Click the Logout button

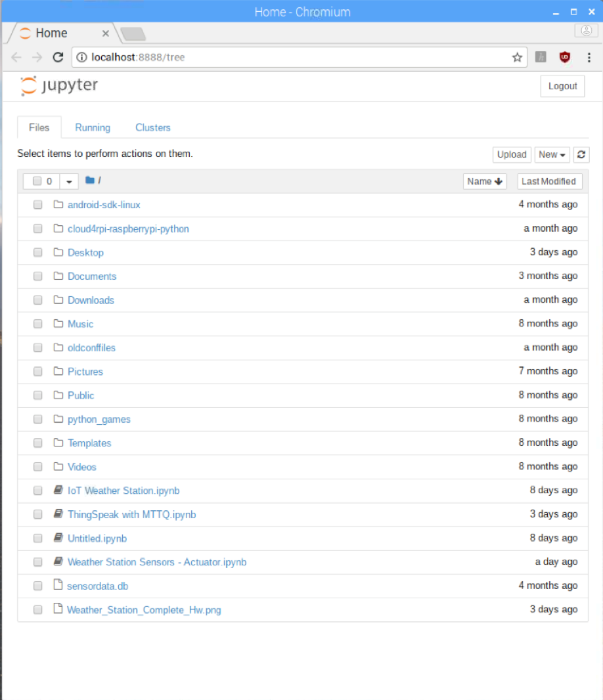tap(562, 85)
